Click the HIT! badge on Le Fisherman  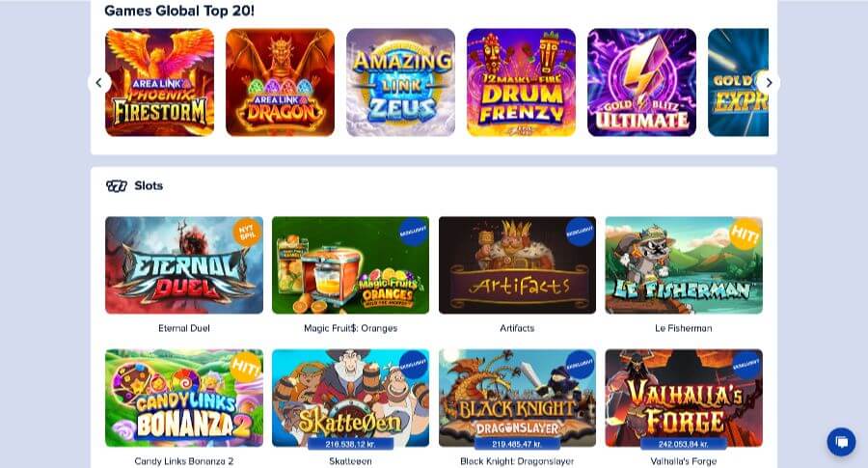[745, 234]
